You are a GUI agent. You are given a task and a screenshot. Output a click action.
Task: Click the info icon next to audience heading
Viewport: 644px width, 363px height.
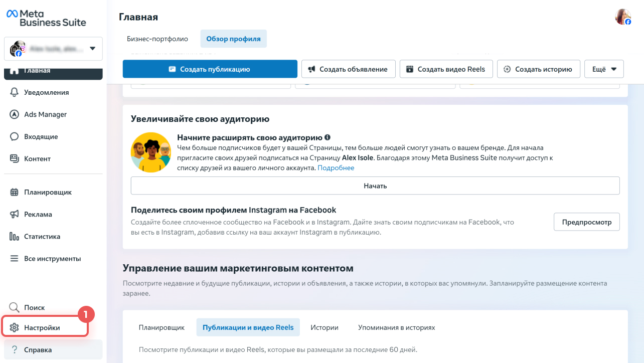tap(328, 137)
